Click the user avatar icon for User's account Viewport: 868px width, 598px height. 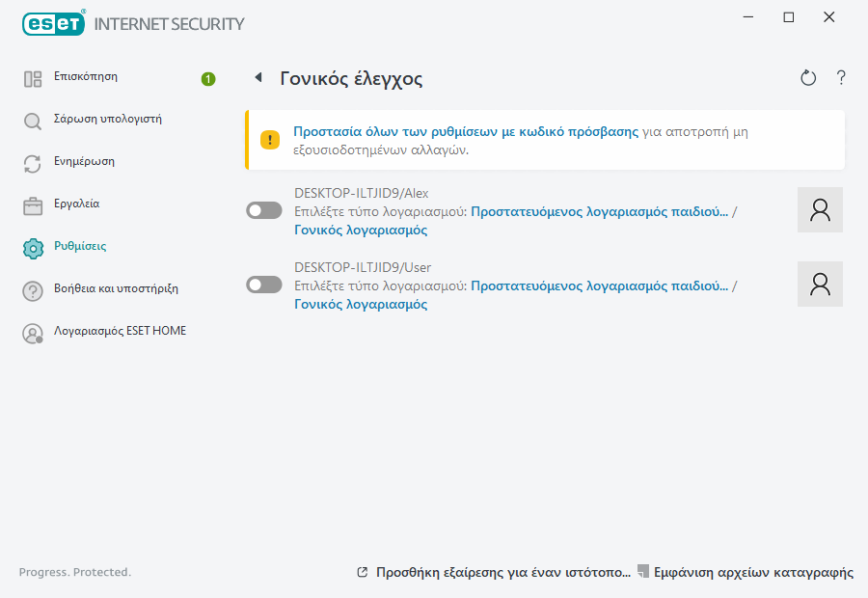click(820, 284)
